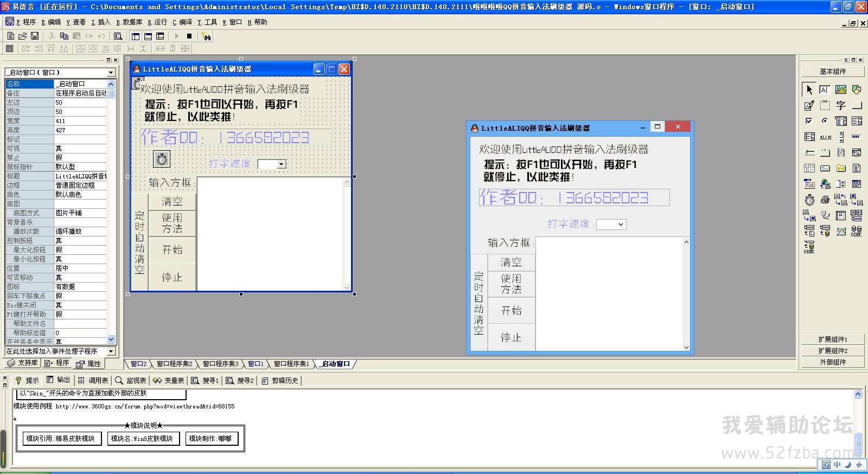This screenshot has height=474, width=868.
Task: Open the C.编译 menu
Action: click(182, 22)
